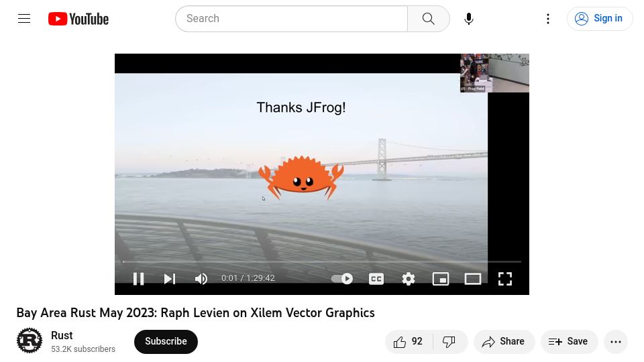Switch to theater mode
Viewport: 644px width, 362px height.
473,279
